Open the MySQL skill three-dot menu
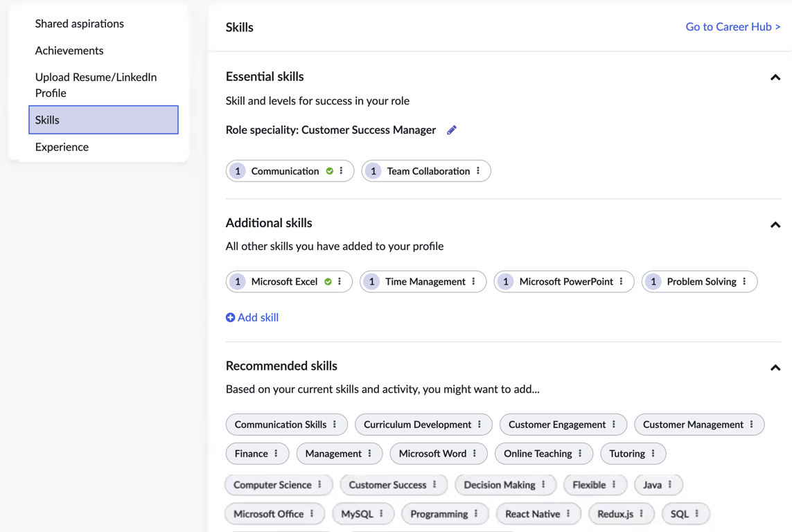 381,514
